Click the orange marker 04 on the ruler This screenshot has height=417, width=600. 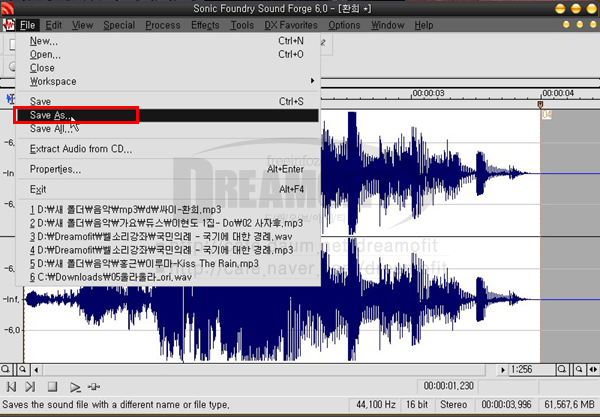tap(540, 104)
